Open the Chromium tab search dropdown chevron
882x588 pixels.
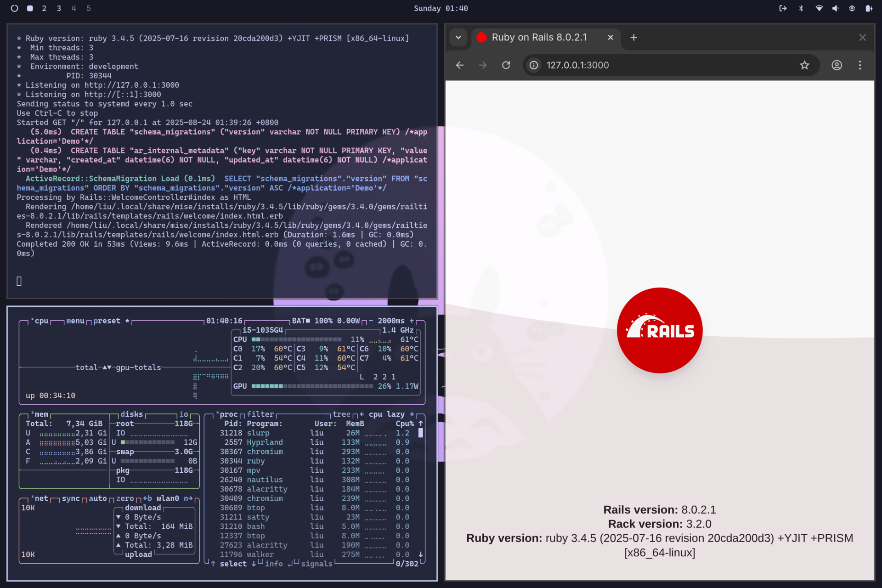pyautogui.click(x=458, y=38)
